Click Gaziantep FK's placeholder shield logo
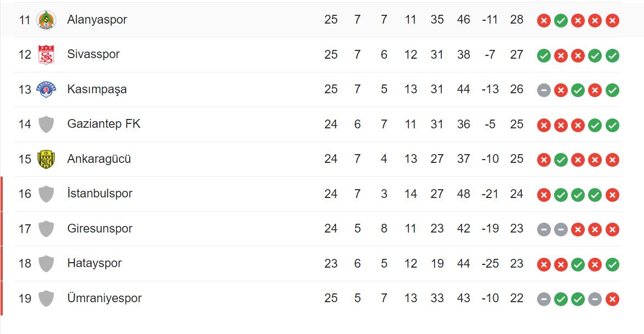Image resolution: width=644 pixels, height=334 pixels. click(46, 124)
